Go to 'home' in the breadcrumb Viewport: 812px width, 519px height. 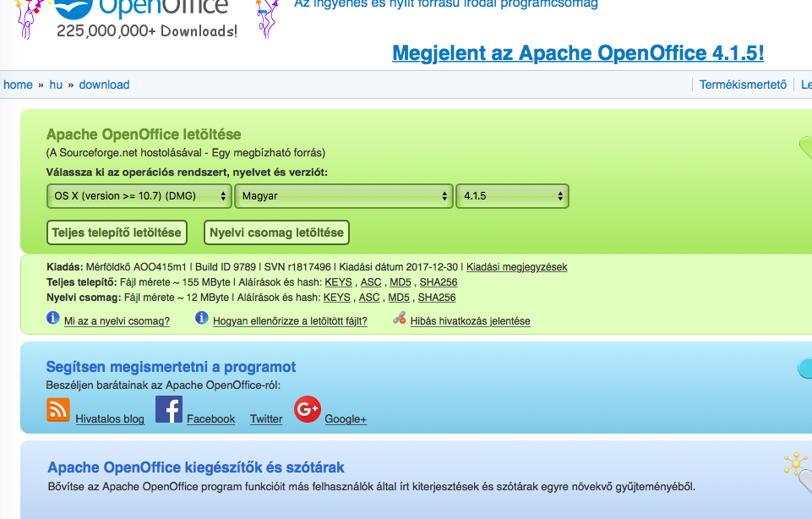click(18, 85)
